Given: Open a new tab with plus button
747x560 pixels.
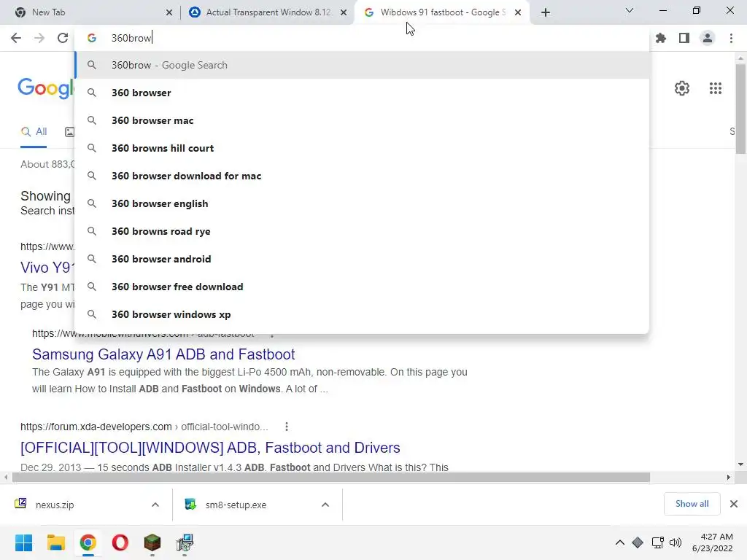Looking at the screenshot, I should click(546, 12).
